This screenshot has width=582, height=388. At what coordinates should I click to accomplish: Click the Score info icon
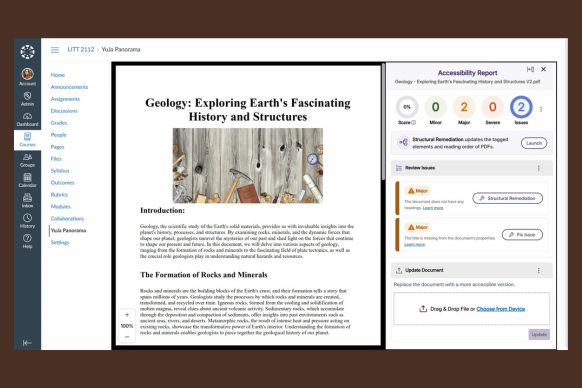coord(413,123)
